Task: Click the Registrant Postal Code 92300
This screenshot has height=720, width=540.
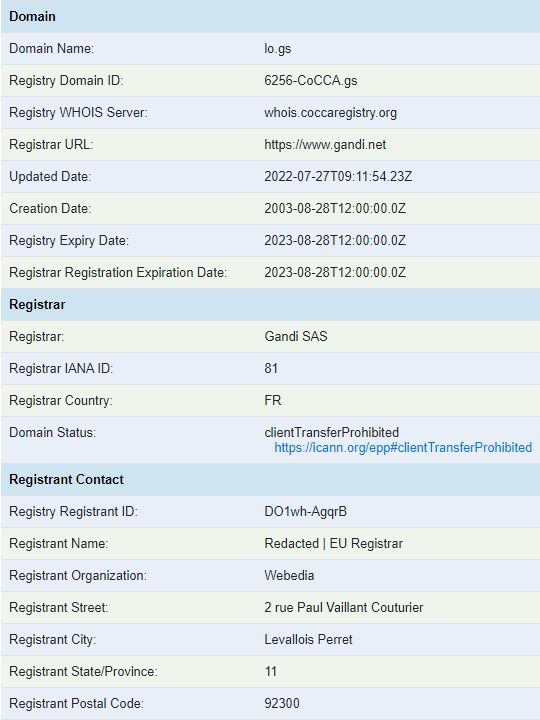Action: 281,703
